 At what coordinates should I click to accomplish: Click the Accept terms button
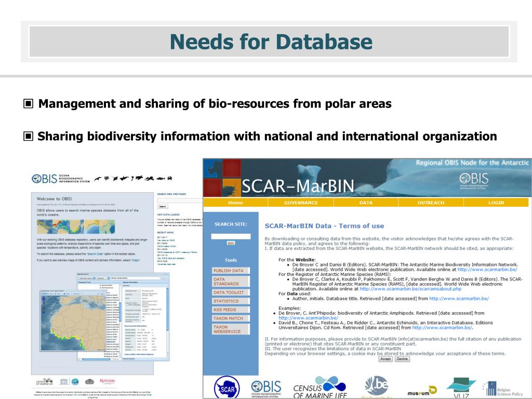point(385,359)
